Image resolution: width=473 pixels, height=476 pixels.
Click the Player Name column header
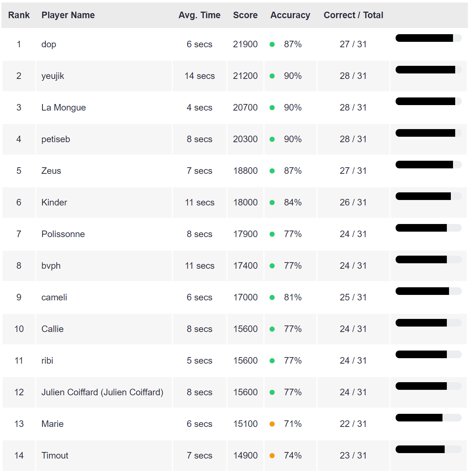click(x=68, y=15)
